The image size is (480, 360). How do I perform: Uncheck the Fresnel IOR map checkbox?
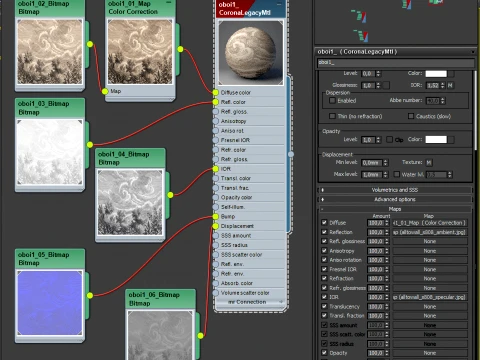(324, 269)
